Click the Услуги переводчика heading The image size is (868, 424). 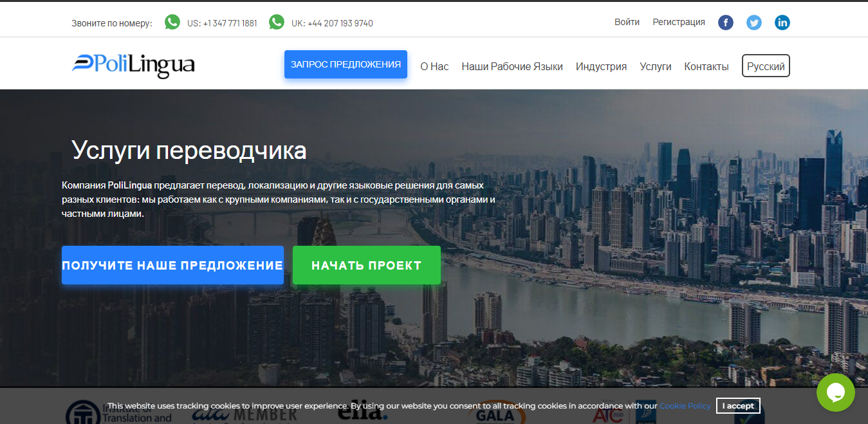[x=189, y=150]
